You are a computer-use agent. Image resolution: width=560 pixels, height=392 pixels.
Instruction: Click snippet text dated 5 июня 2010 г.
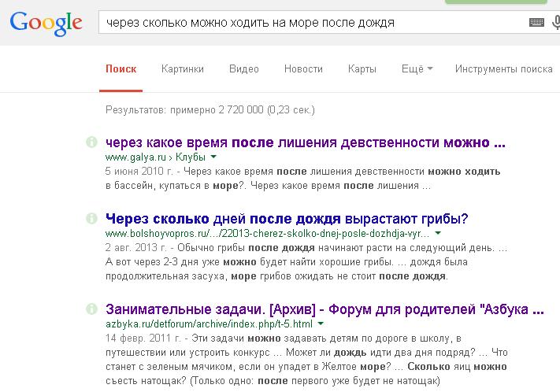303,179
